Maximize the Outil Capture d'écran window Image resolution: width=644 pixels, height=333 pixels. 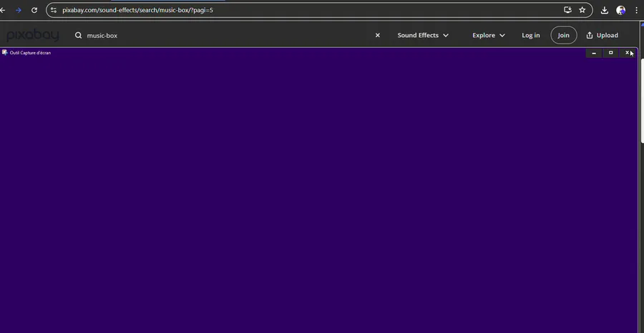point(611,53)
